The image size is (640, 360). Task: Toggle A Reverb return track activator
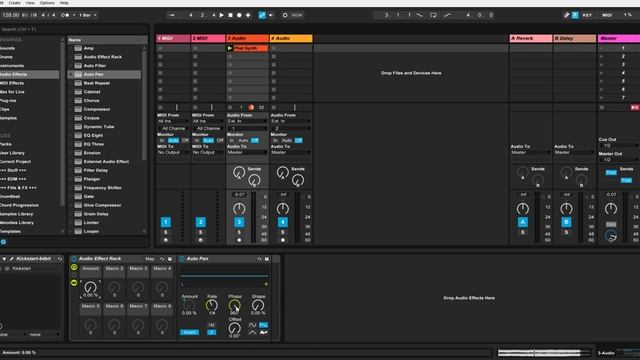523,222
